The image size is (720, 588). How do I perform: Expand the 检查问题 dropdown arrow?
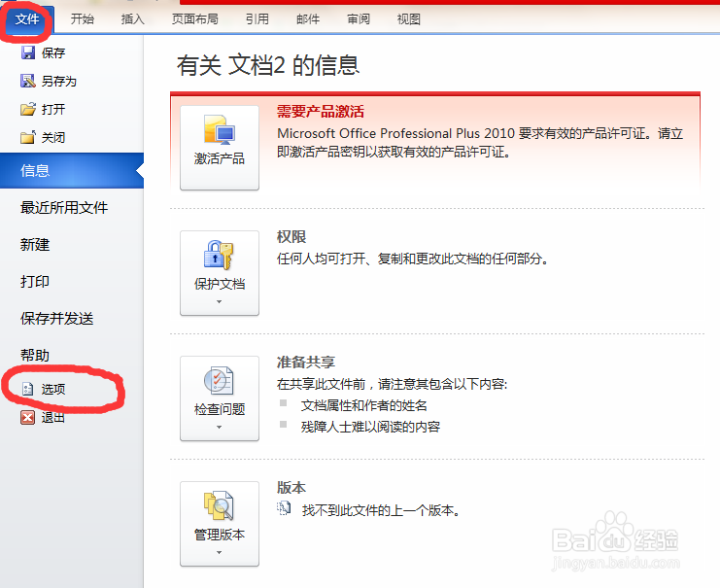[219, 428]
